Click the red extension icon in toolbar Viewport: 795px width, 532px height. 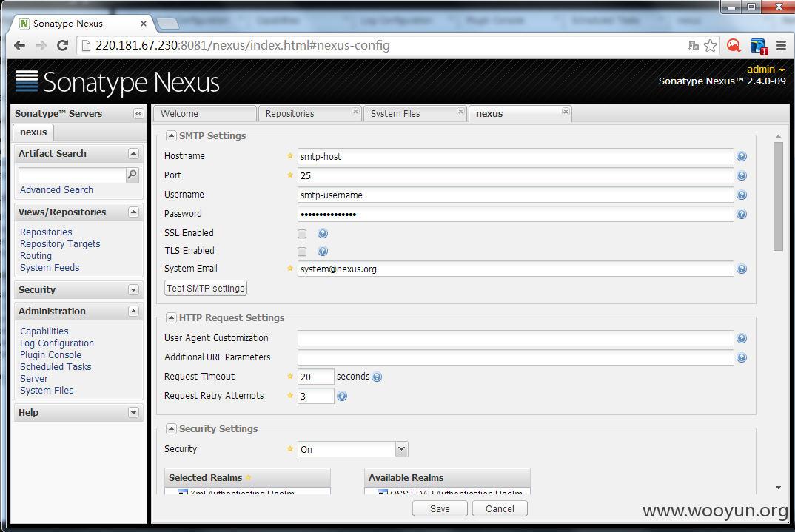point(734,46)
